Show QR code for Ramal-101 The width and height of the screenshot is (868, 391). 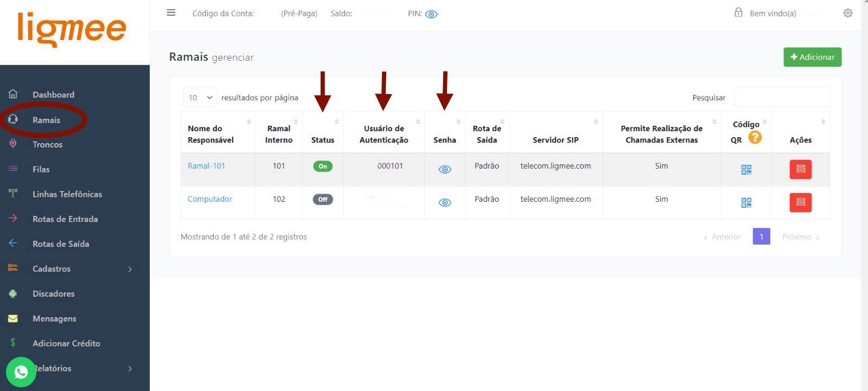(x=746, y=170)
